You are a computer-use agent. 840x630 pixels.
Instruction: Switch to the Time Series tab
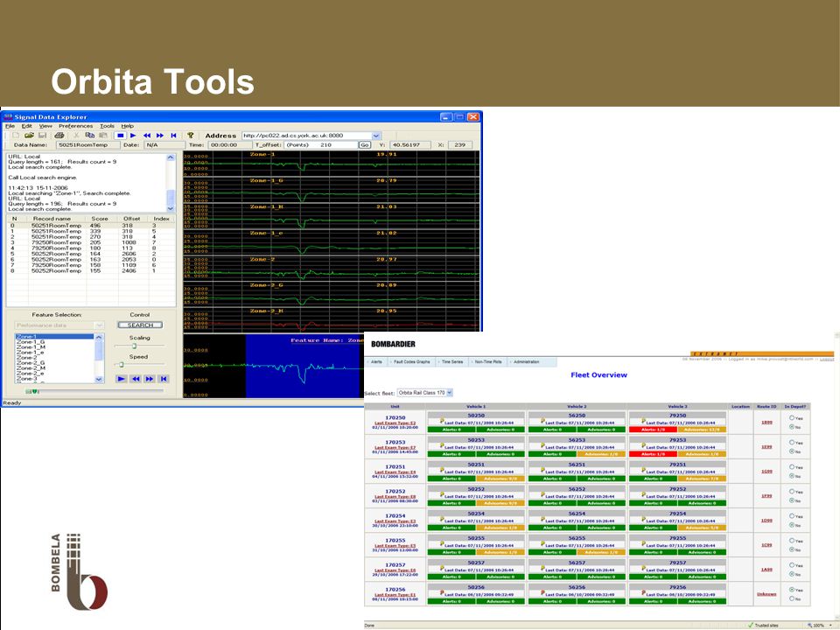[x=452, y=362]
